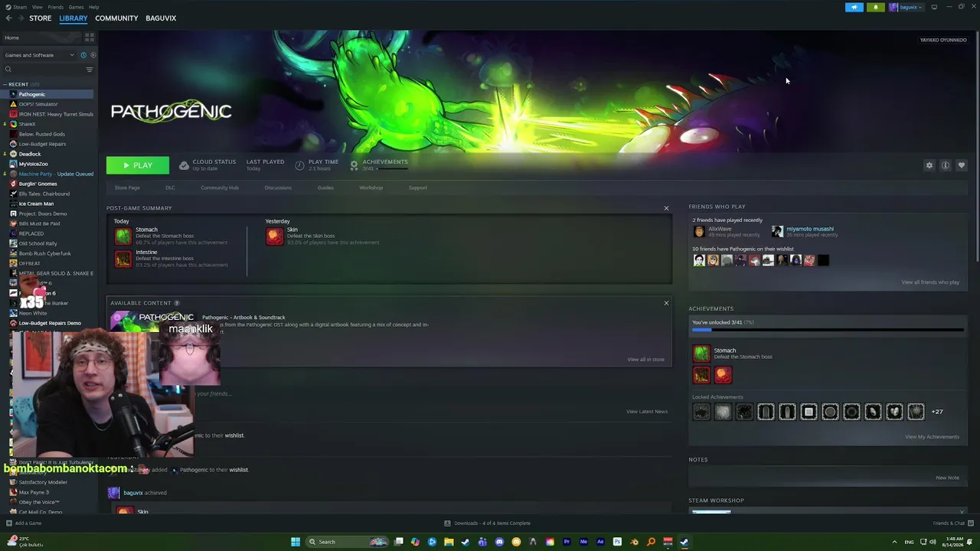
Task: Open the Discussions tab
Action: (x=278, y=187)
